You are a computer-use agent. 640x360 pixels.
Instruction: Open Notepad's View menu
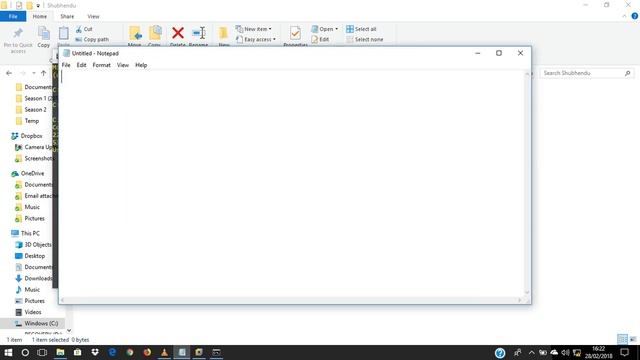point(122,65)
